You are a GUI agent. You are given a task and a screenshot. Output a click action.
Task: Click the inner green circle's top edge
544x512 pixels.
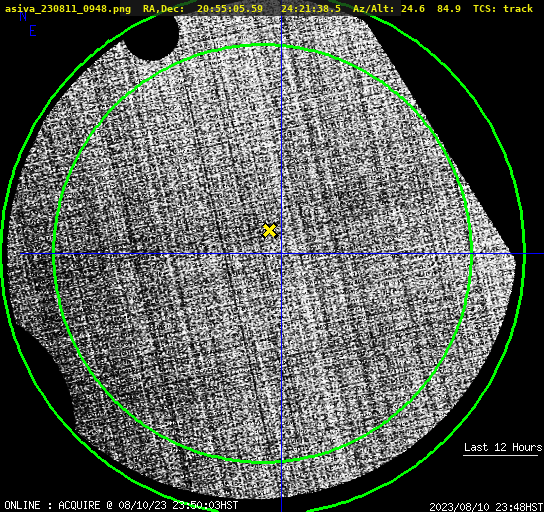(x=263, y=45)
